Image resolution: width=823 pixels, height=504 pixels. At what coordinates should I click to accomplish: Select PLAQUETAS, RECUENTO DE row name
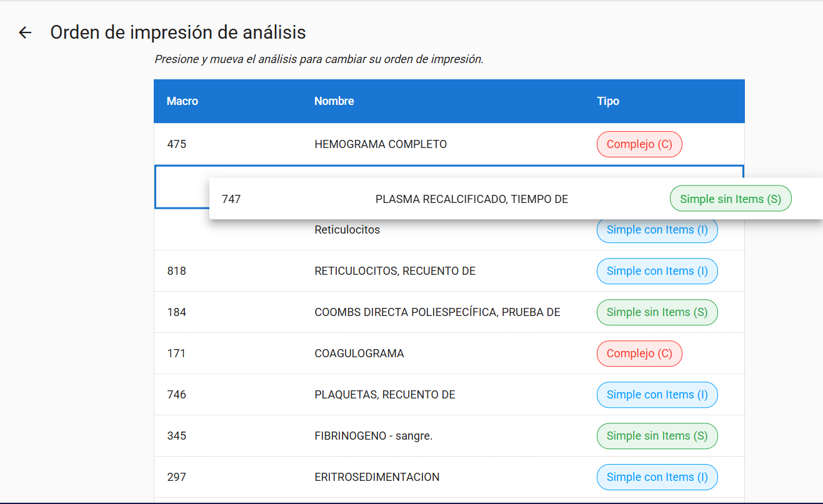click(x=385, y=395)
